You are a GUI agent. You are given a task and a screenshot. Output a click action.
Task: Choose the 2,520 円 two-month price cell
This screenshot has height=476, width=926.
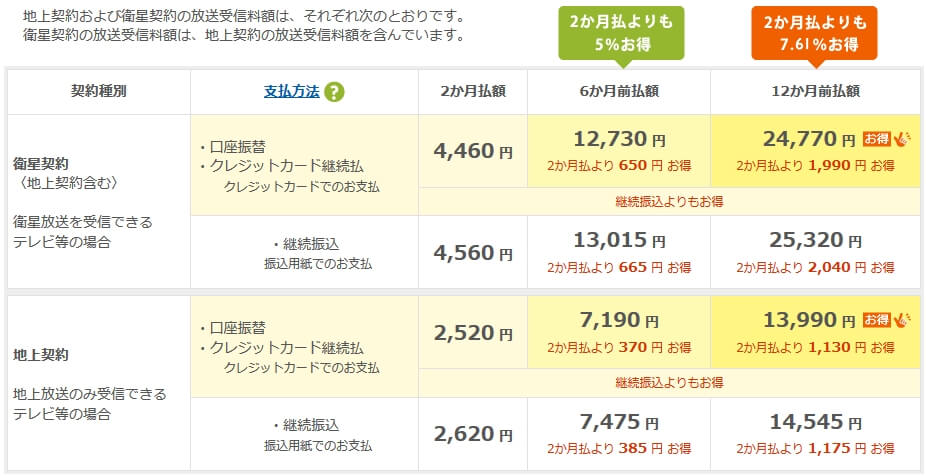pyautogui.click(x=473, y=333)
